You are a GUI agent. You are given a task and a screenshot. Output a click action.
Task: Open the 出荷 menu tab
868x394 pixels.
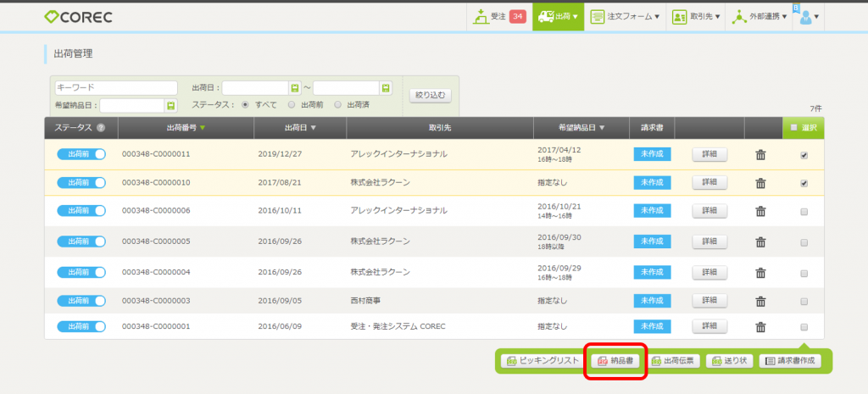pyautogui.click(x=559, y=16)
